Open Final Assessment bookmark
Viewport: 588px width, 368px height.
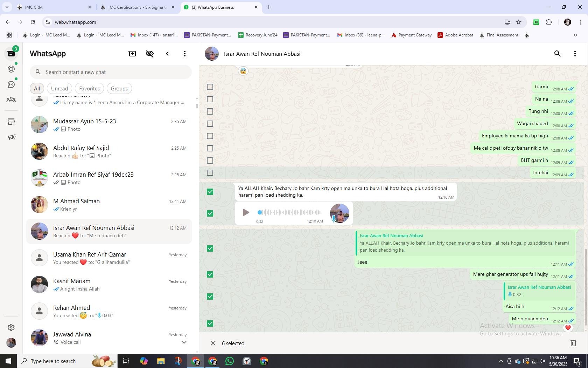(x=499, y=35)
